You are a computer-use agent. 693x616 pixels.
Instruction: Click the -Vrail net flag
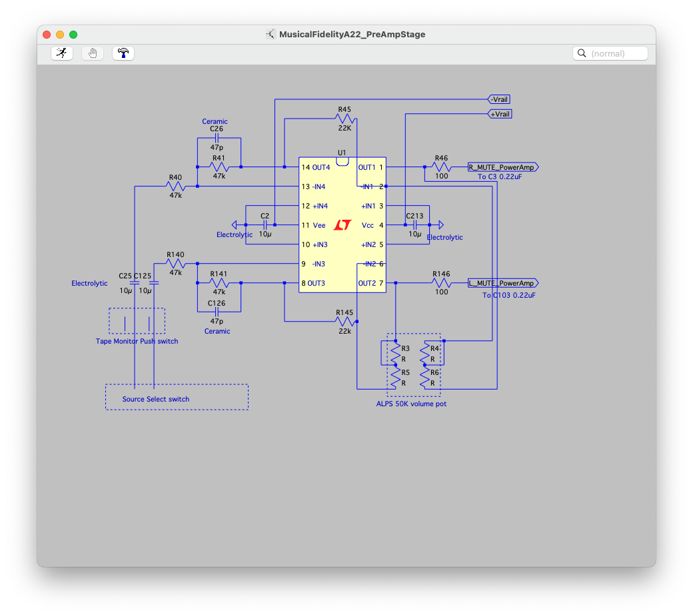499,99
